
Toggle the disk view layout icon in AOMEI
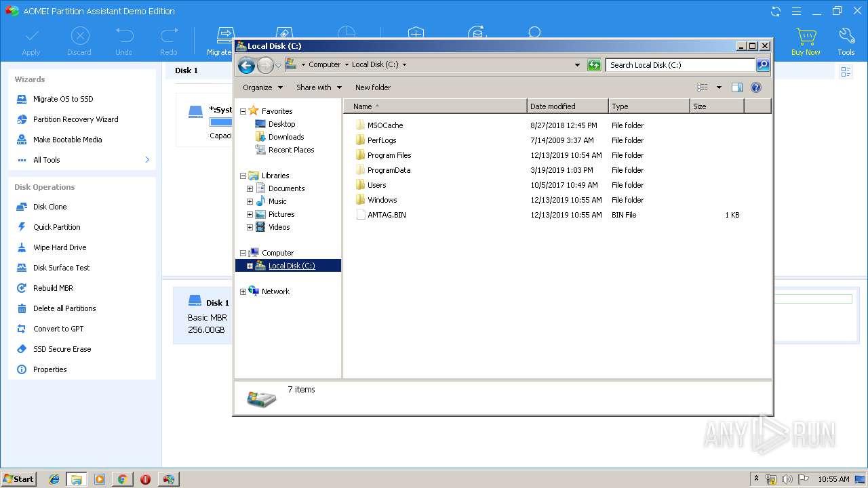[x=846, y=71]
